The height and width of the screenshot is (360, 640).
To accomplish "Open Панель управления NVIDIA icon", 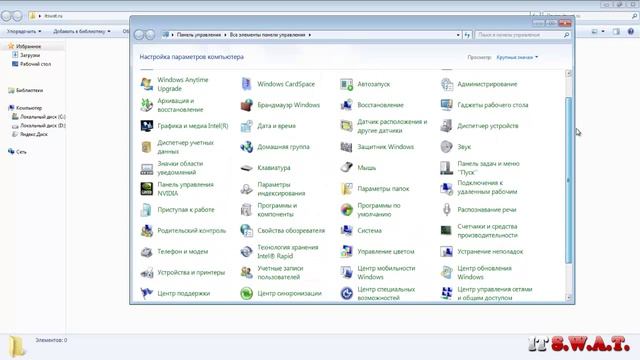I will click(147, 189).
